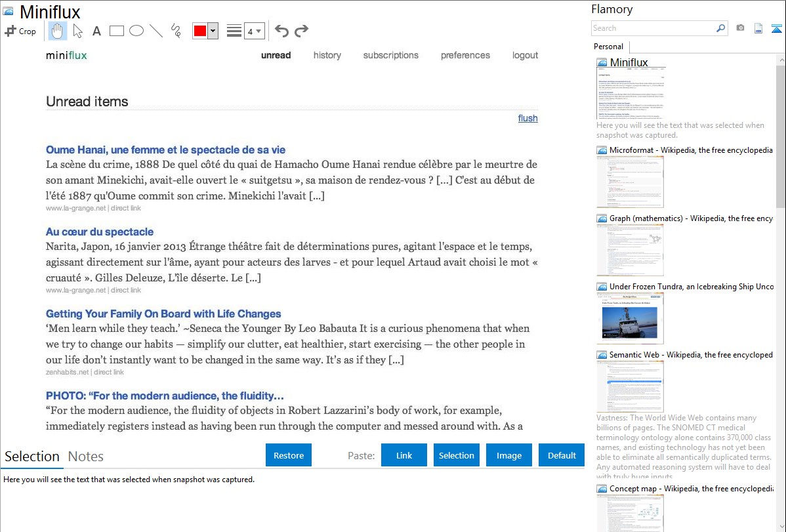Viewport: 786px width, 532px height.
Task: Select the text annotation tool
Action: click(96, 31)
